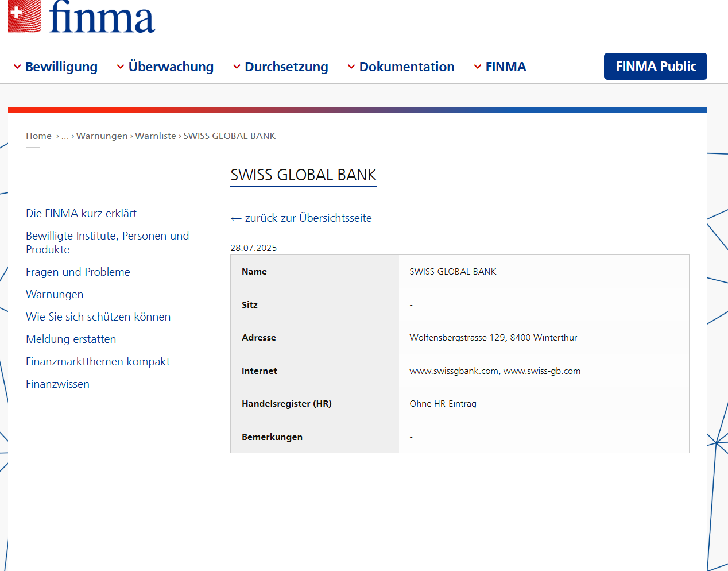This screenshot has height=571, width=728.
Task: Select the Ohne HR-Eintrag value
Action: 443,404
